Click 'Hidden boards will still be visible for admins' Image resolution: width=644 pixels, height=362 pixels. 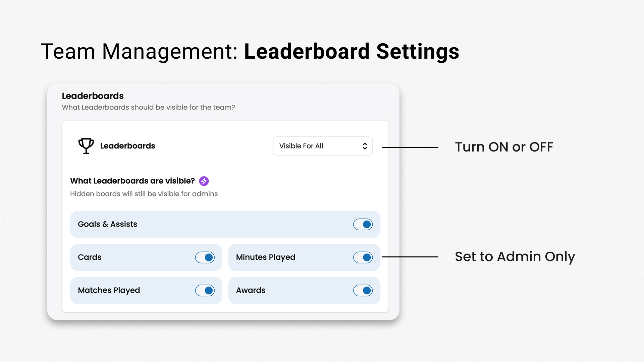pos(144,194)
